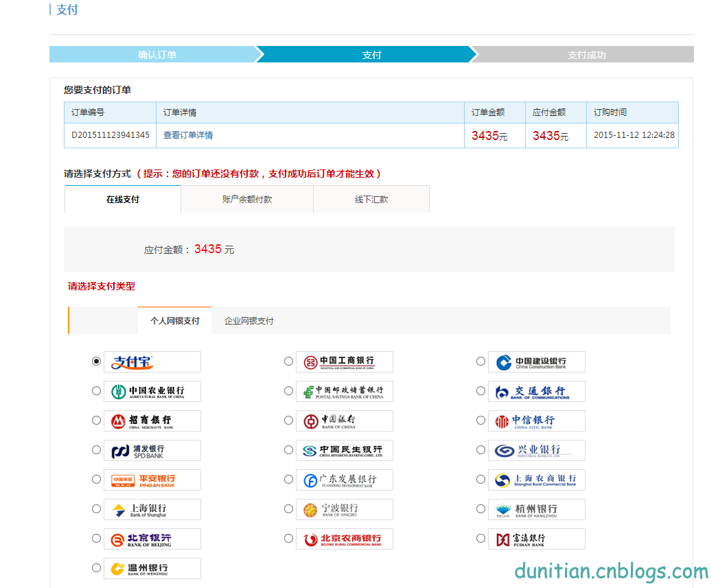This screenshot has height=588, width=718.
Task: Select the 上海农商银行 radio button
Action: (480, 479)
